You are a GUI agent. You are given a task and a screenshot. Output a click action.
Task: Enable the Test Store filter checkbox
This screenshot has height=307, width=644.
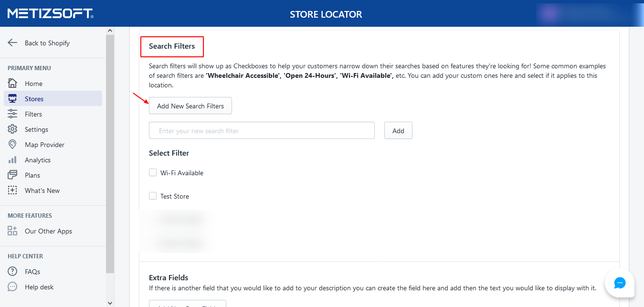click(153, 196)
